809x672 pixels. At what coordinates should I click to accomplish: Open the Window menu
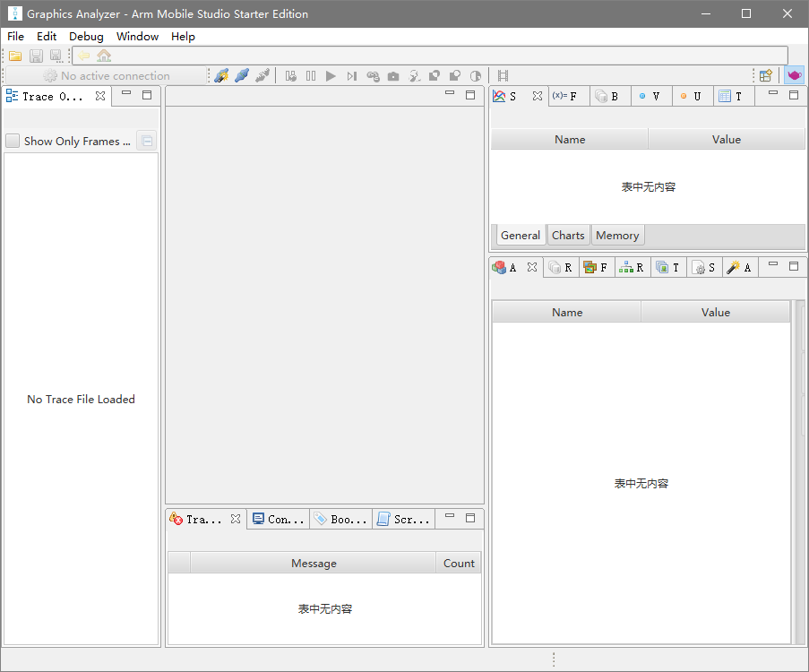(137, 36)
